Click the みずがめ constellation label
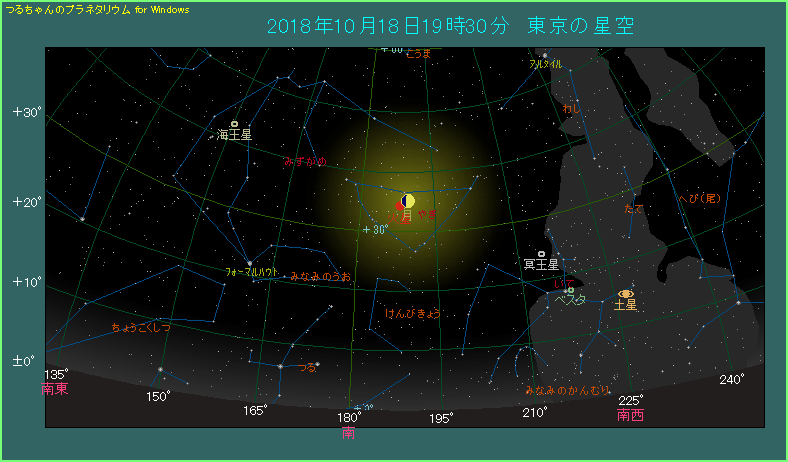Image resolution: width=788 pixels, height=462 pixels. 305,160
